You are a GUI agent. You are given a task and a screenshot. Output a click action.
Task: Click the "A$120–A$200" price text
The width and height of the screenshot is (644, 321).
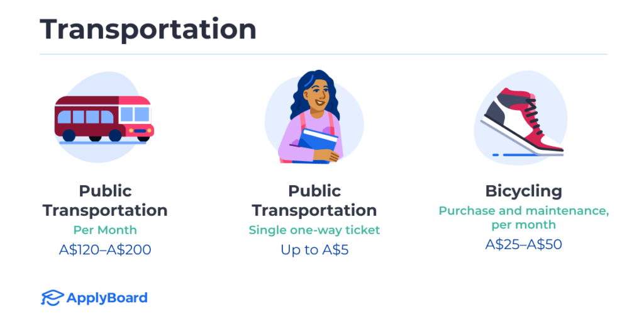point(105,249)
